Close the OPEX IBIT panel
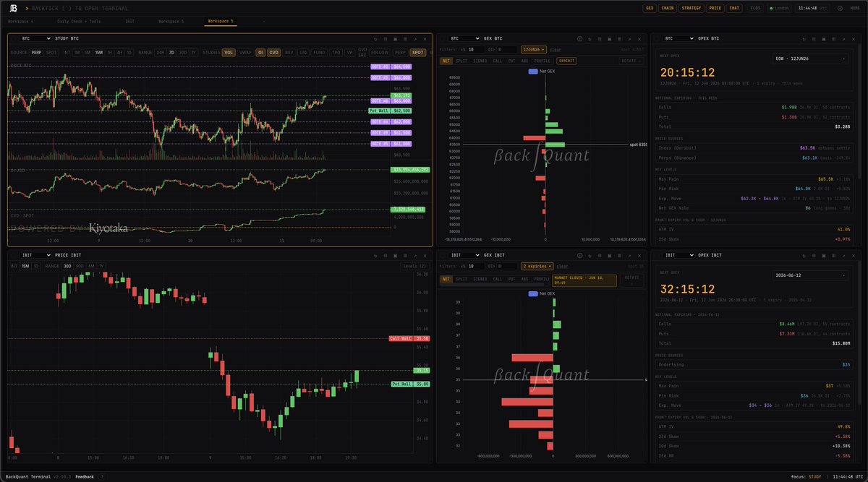Image resolution: width=868 pixels, height=482 pixels. (x=854, y=256)
